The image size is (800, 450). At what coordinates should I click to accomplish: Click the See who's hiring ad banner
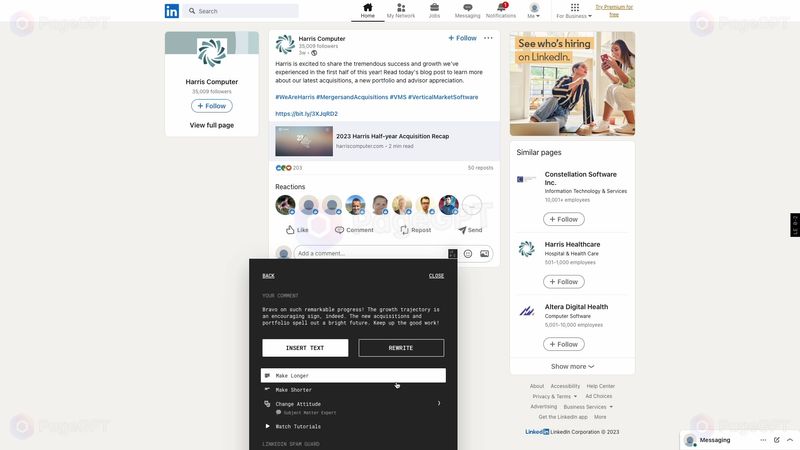click(572, 84)
